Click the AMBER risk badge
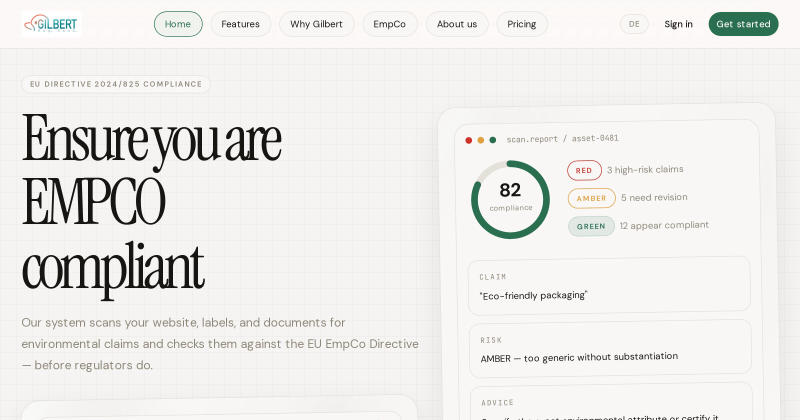 pos(592,198)
